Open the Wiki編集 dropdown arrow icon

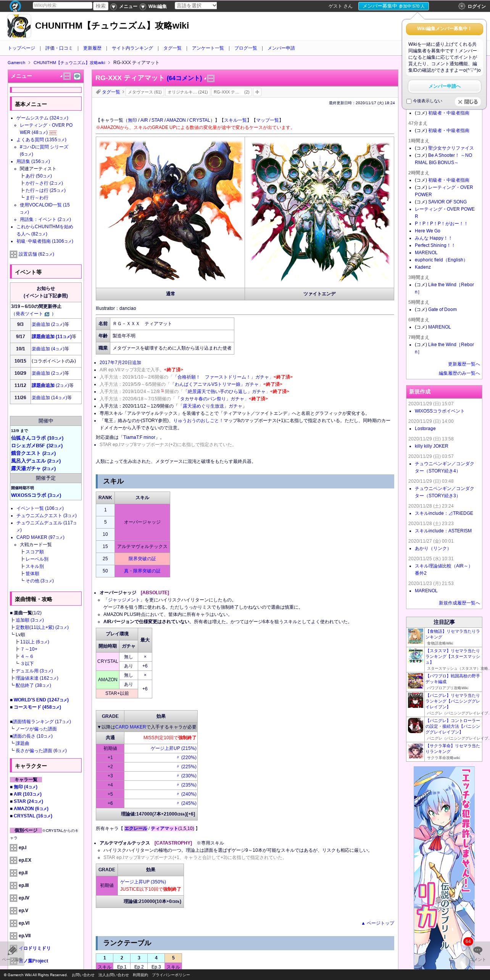click(143, 6)
